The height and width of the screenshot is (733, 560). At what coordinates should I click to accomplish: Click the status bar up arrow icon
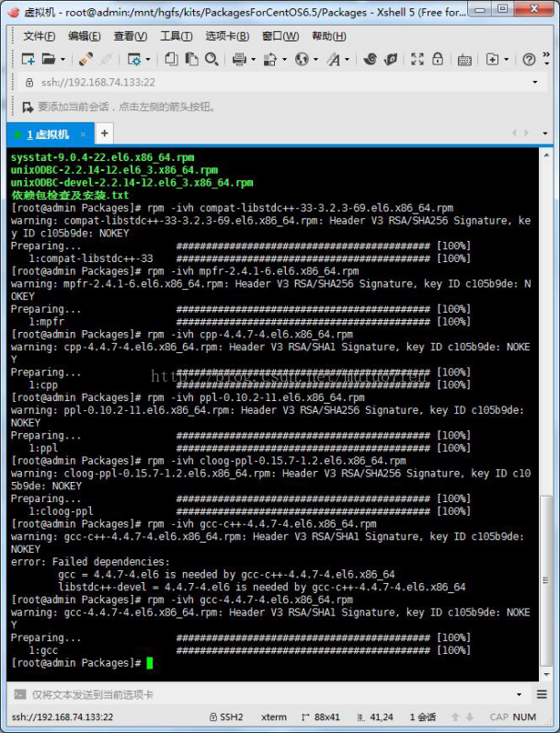(455, 717)
